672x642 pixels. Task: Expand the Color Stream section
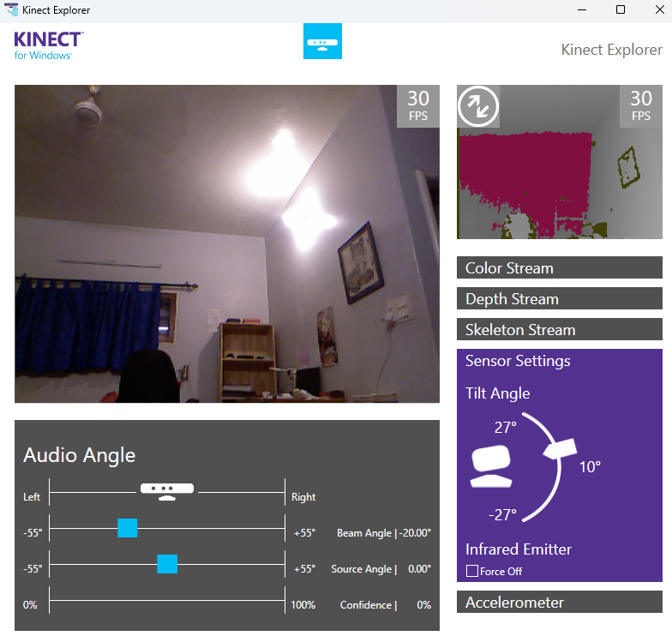(x=559, y=268)
